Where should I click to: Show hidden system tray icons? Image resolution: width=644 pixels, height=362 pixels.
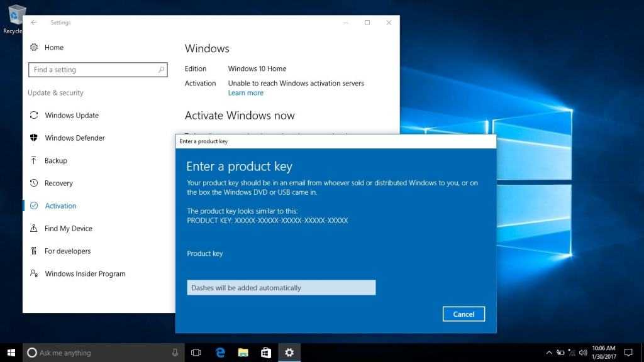pos(549,353)
